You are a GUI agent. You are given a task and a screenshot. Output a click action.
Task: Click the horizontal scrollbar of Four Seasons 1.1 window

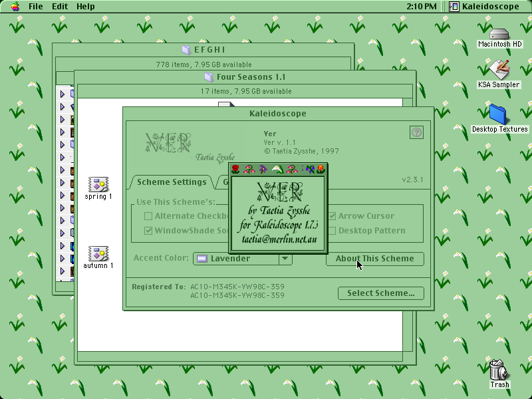[x=240, y=356]
